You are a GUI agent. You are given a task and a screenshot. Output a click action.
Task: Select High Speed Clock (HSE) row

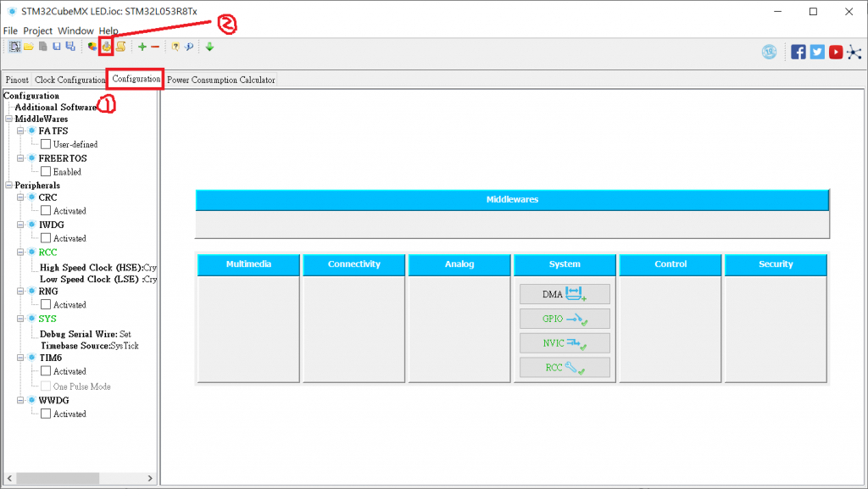pyautogui.click(x=98, y=268)
